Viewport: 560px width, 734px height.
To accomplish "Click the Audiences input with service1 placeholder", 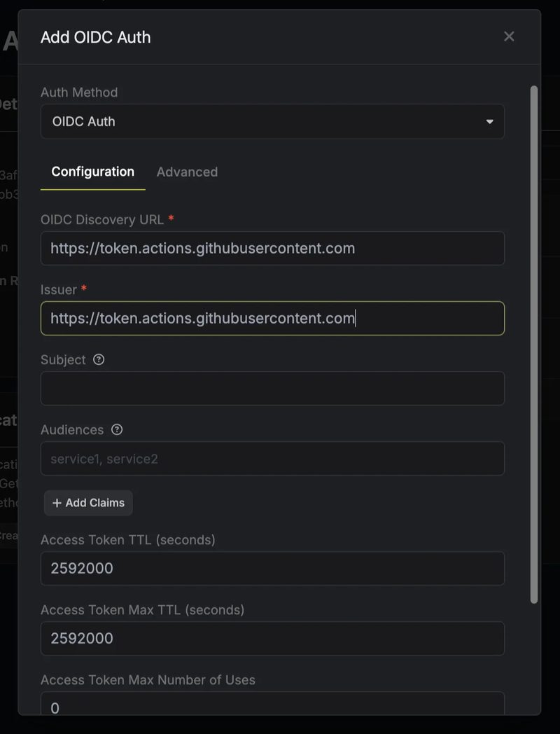I will [x=272, y=459].
